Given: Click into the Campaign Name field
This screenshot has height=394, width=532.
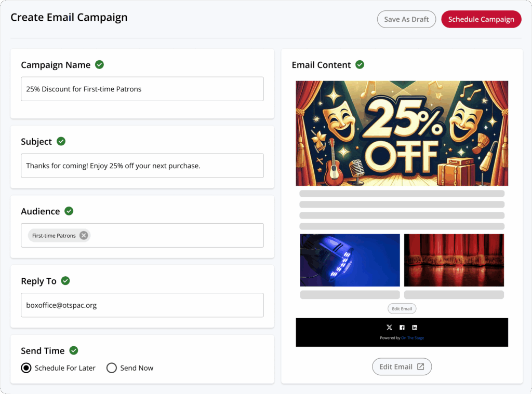Looking at the screenshot, I should tap(142, 89).
